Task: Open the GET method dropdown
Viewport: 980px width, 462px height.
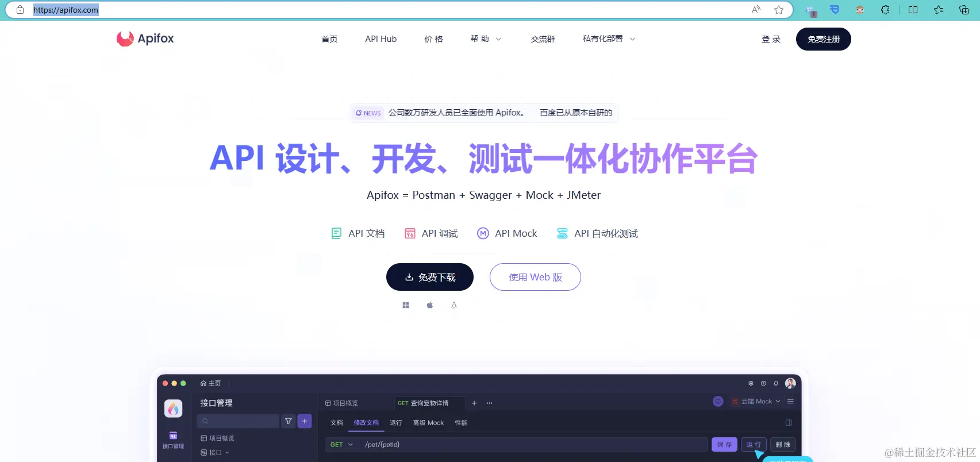Action: 342,445
